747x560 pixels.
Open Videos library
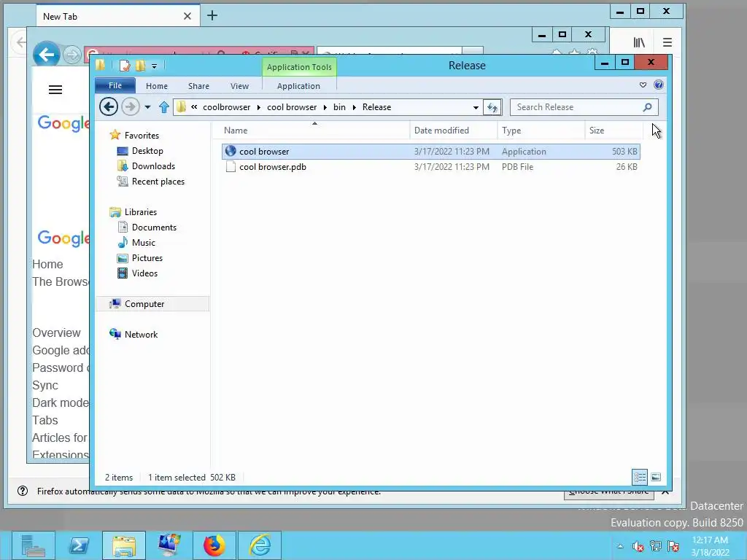[144, 273]
